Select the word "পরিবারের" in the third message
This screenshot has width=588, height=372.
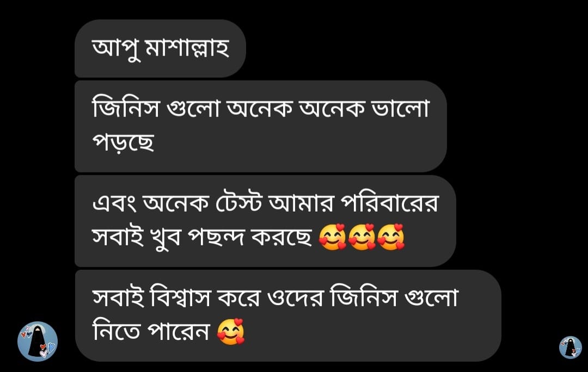click(389, 203)
